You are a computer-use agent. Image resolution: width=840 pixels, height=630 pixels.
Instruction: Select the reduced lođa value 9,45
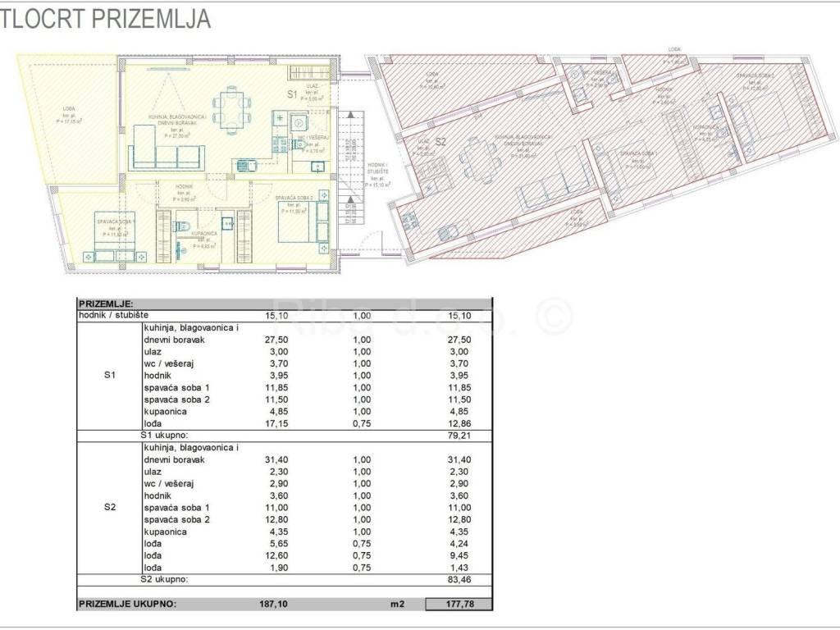tap(461, 555)
